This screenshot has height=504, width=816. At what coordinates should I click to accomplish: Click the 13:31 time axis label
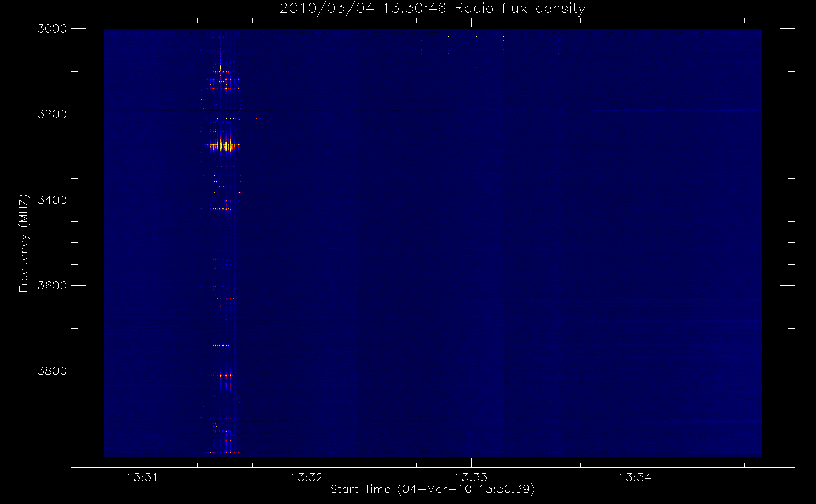[x=142, y=477]
